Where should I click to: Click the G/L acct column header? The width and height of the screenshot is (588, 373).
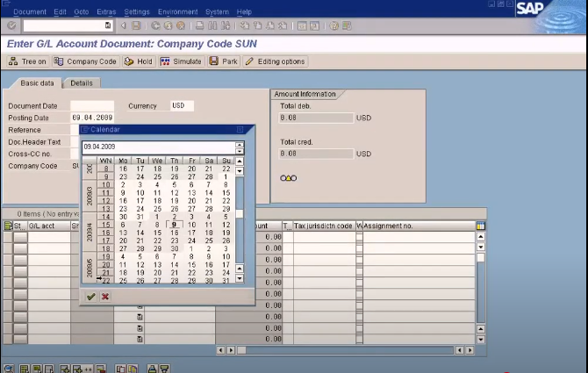point(49,226)
